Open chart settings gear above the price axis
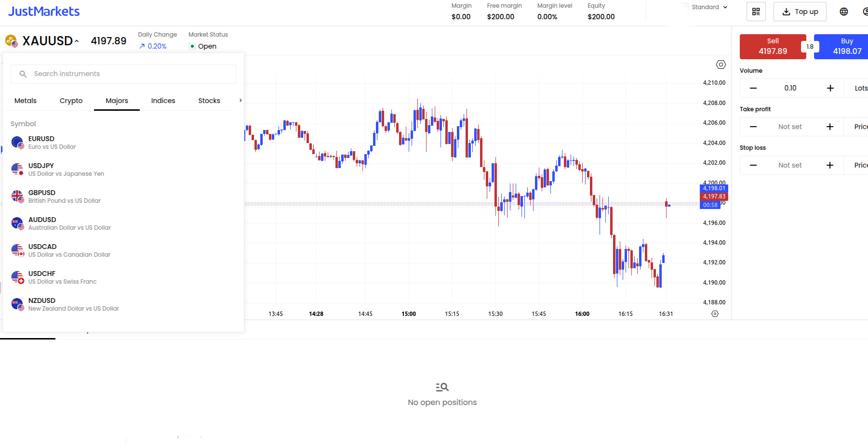This screenshot has width=868, height=444. 721,64
